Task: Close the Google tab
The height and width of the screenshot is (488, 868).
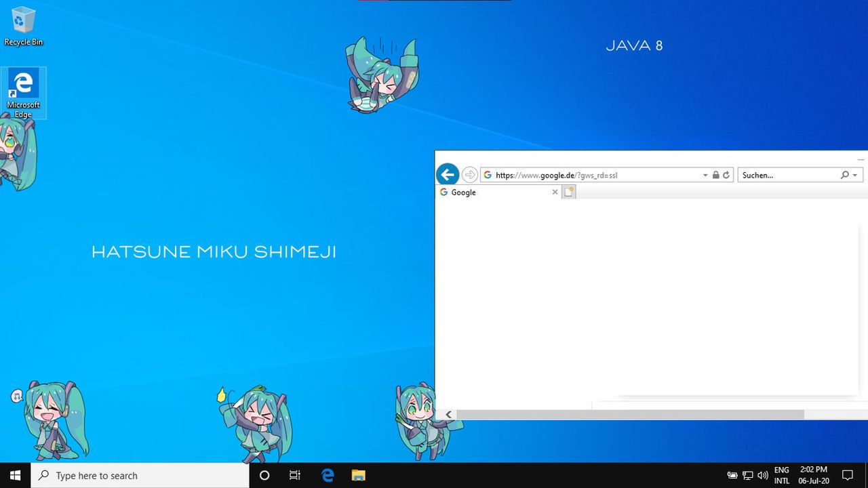Action: [555, 192]
